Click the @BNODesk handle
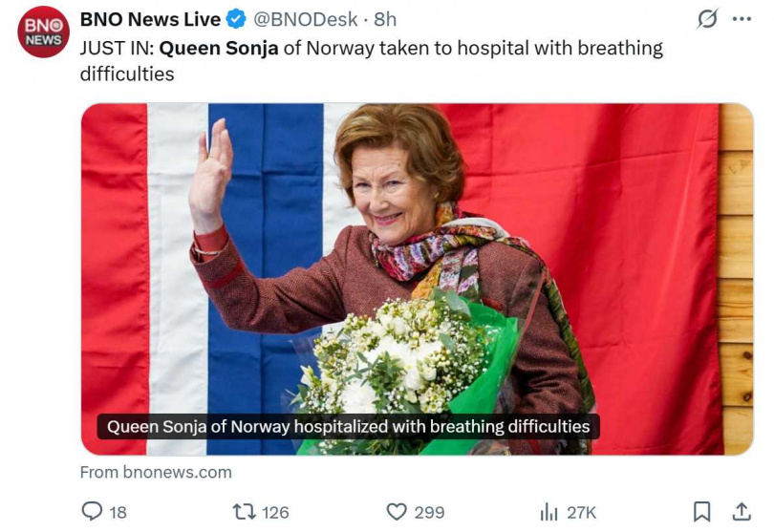Viewport: 774px width, 532px height. pos(305,19)
